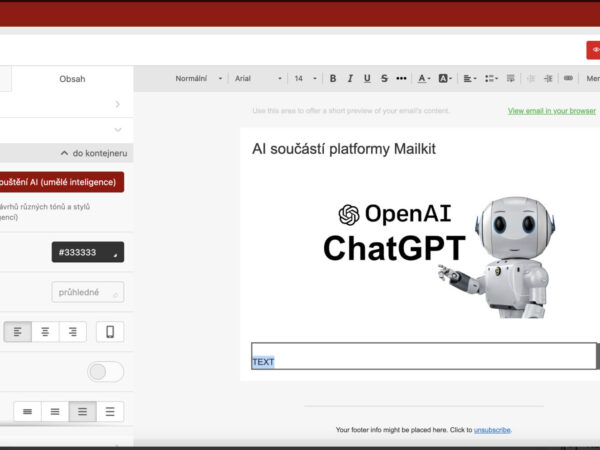The image size is (600, 450).
Task: Expand the section with the down chevron
Action: 117,130
